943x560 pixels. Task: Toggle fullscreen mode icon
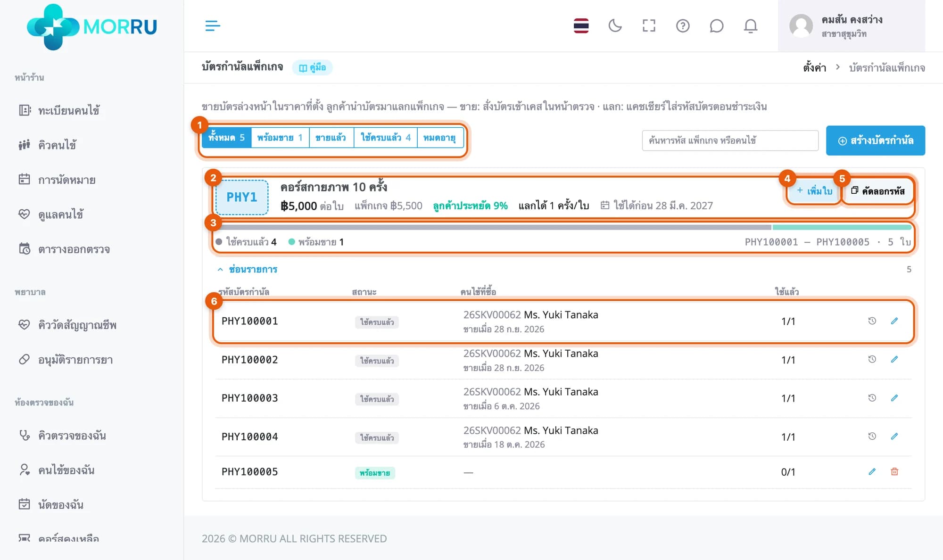[649, 26]
